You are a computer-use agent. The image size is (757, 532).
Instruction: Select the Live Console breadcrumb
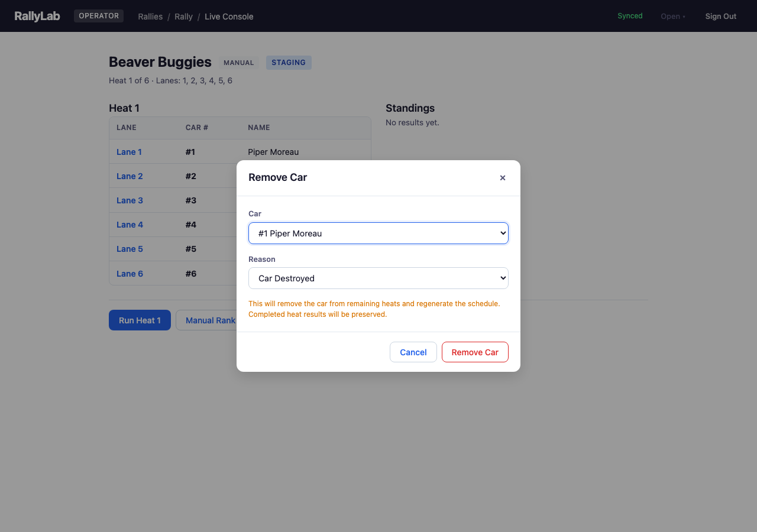click(229, 17)
